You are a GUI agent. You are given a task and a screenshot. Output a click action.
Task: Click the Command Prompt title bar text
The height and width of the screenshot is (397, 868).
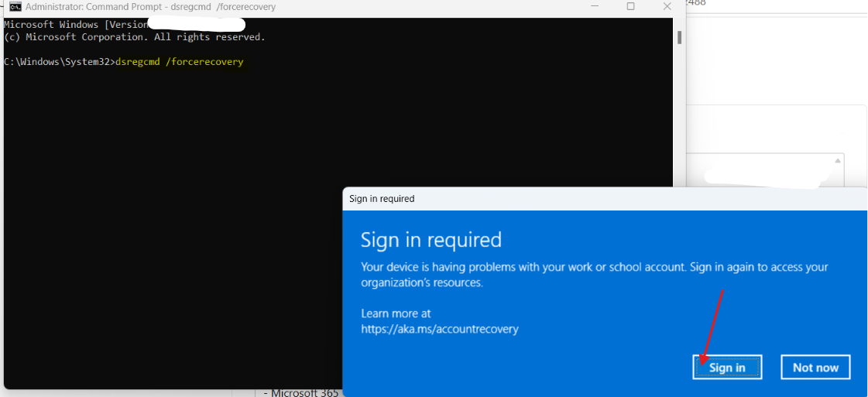tap(150, 7)
